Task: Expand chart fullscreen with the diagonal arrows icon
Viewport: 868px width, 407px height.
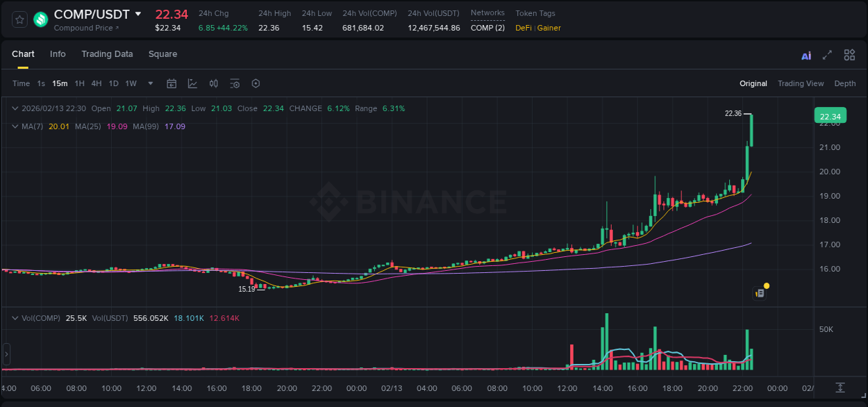Action: [828, 55]
